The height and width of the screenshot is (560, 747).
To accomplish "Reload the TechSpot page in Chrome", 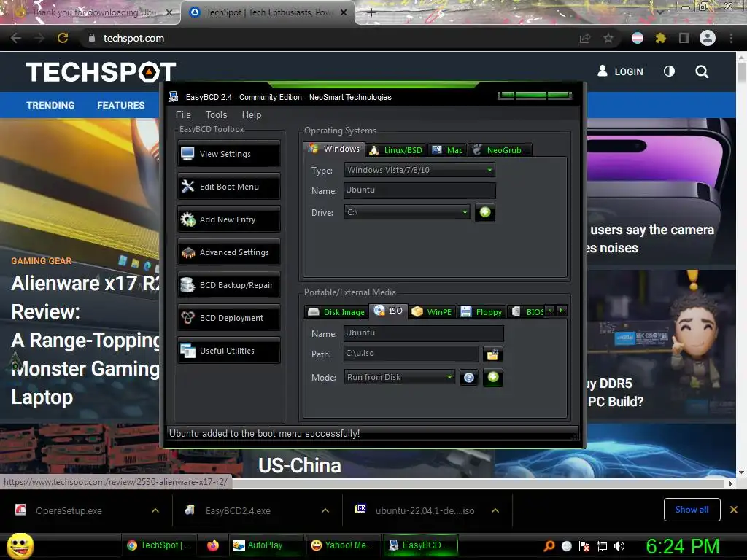I will coord(63,38).
